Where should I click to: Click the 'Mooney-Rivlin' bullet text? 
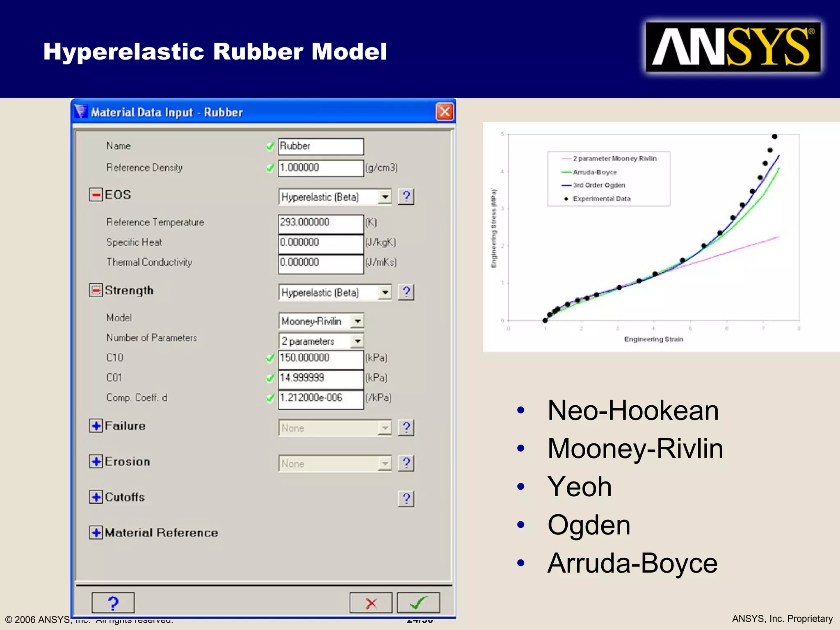[635, 448]
